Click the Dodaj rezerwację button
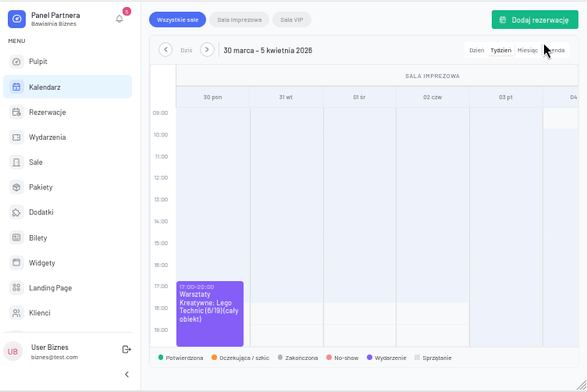The image size is (587, 392). [535, 20]
